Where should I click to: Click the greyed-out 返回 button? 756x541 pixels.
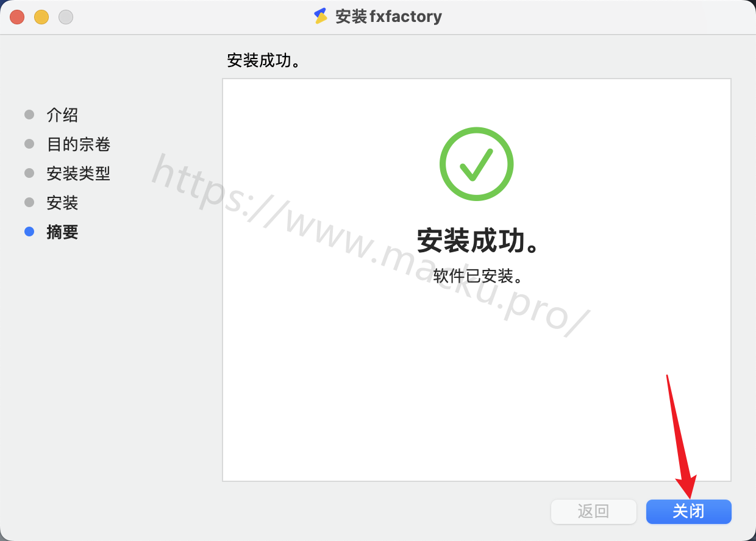pyautogui.click(x=593, y=512)
